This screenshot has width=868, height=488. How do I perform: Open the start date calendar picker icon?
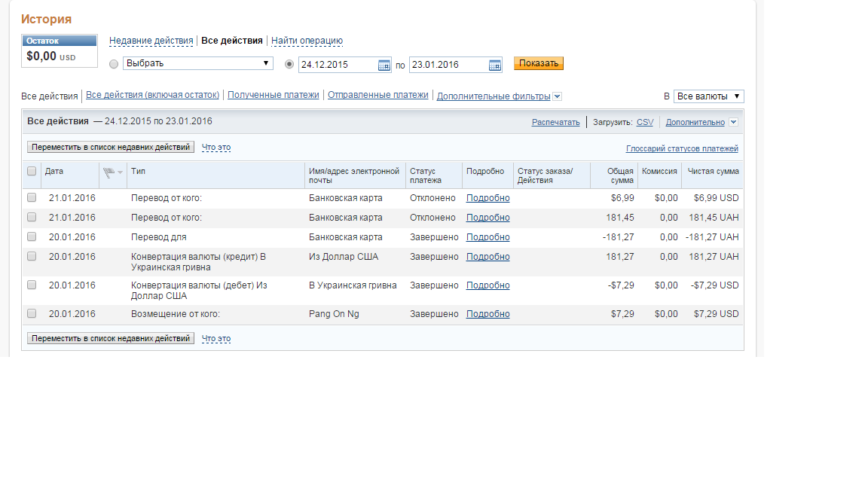384,65
